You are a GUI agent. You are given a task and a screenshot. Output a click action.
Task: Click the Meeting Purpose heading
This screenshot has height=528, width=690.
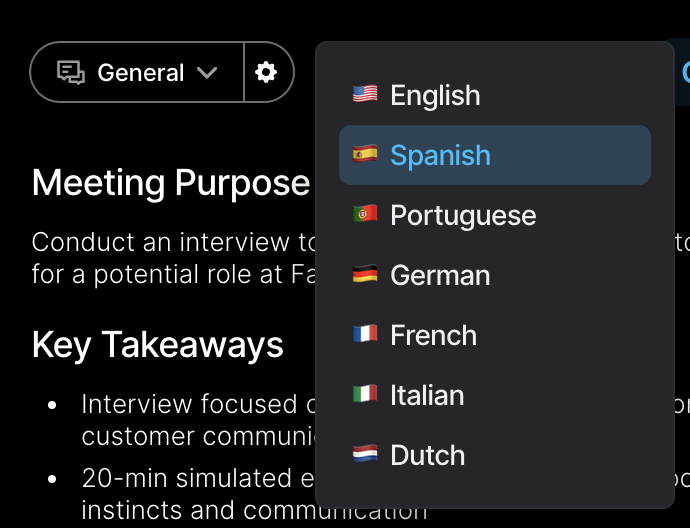[x=171, y=183]
